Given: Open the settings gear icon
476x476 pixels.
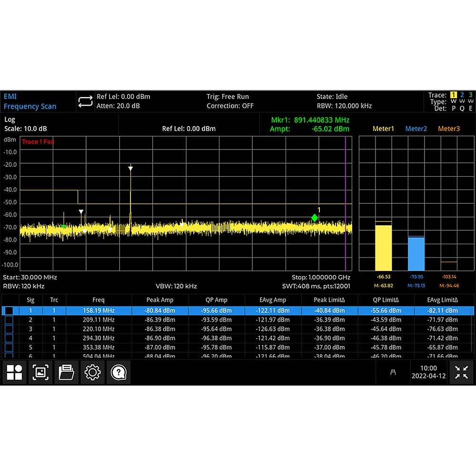Looking at the screenshot, I should point(93,372).
